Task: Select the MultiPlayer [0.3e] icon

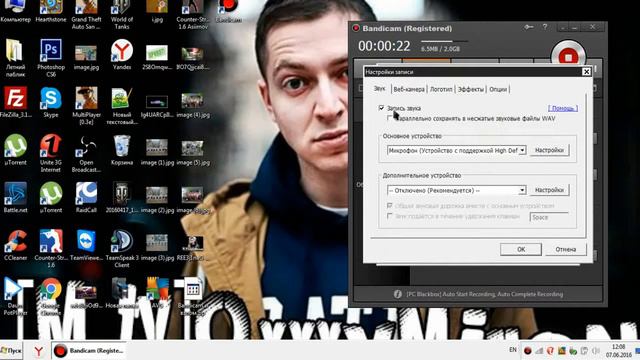Action: 86,106
